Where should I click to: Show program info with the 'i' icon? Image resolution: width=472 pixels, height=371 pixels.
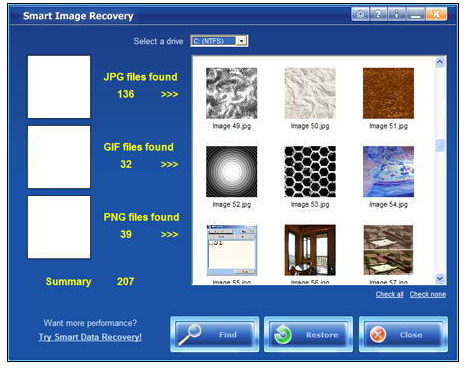[396, 14]
